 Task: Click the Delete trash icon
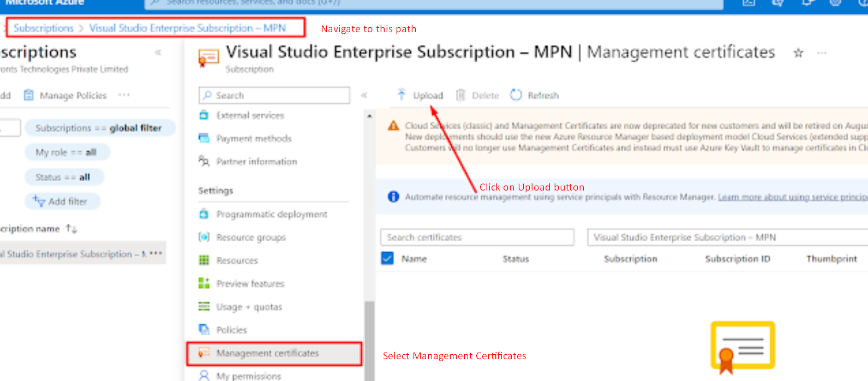click(460, 95)
